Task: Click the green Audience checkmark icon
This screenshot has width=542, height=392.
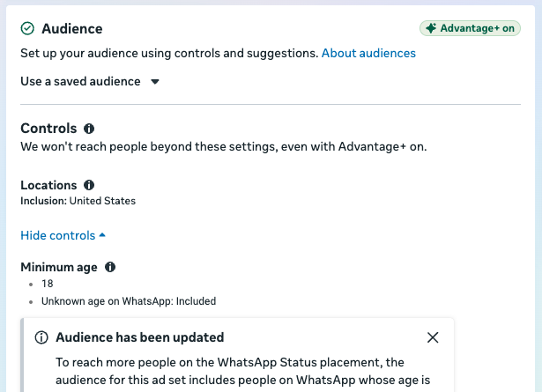Action: click(27, 28)
